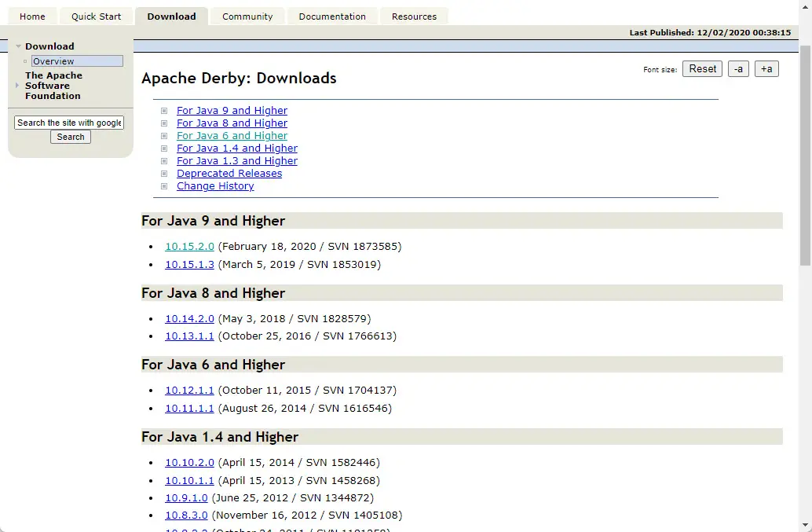Click the For Java 9 and Higher section heading
Screen dimensions: 812x532
(213, 221)
